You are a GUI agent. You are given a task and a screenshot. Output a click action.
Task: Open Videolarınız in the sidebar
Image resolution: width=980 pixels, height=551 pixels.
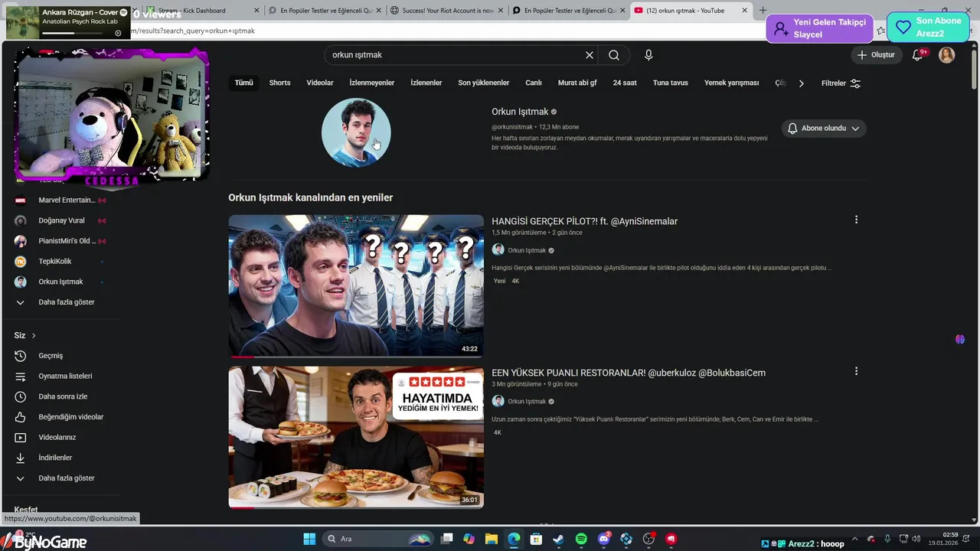[x=57, y=438]
